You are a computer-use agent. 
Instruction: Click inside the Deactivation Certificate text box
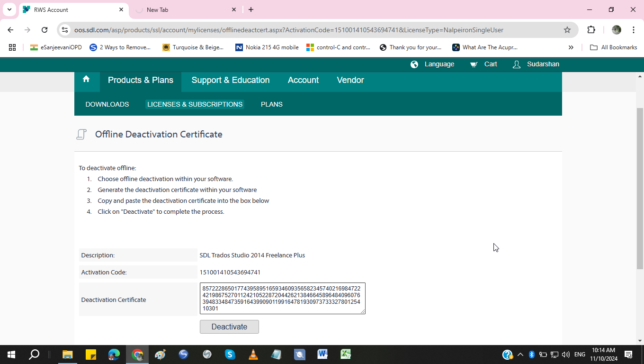click(x=283, y=298)
